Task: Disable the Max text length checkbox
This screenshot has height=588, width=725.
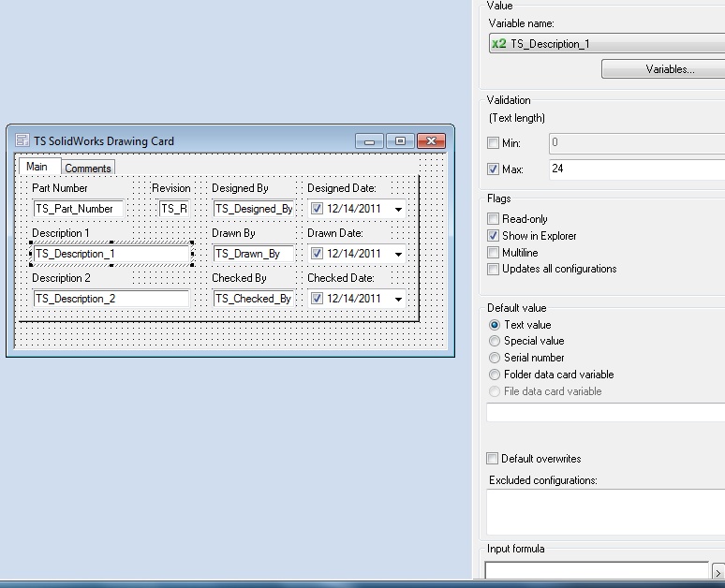Action: pos(494,169)
